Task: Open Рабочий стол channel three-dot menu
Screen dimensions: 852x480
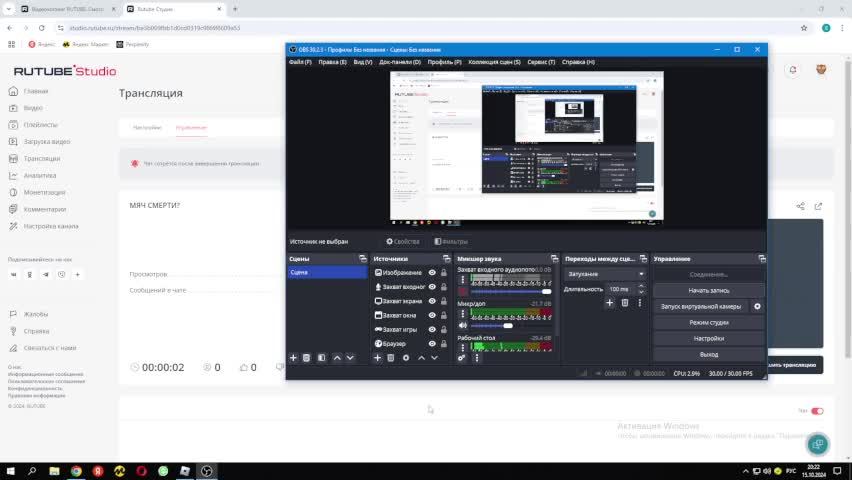Action: [462, 347]
